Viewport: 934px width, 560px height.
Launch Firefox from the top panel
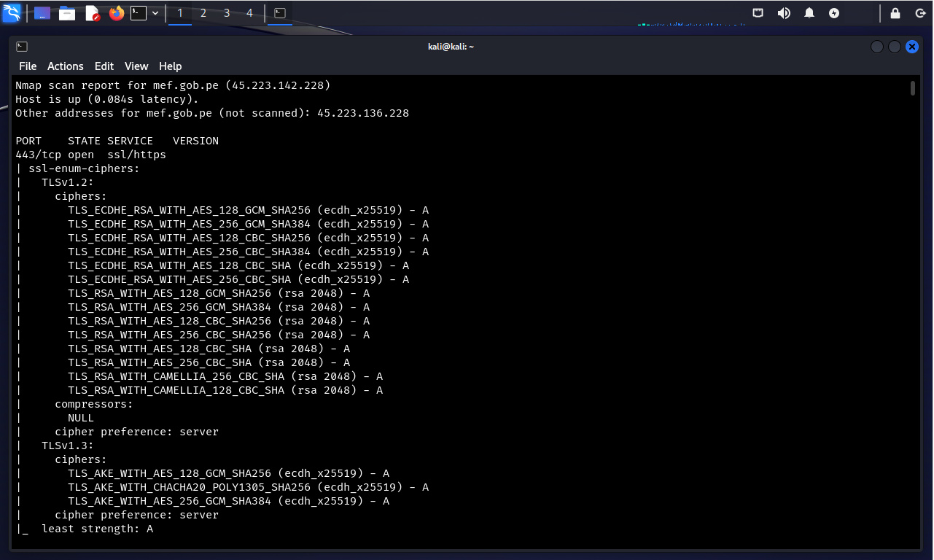click(x=117, y=13)
